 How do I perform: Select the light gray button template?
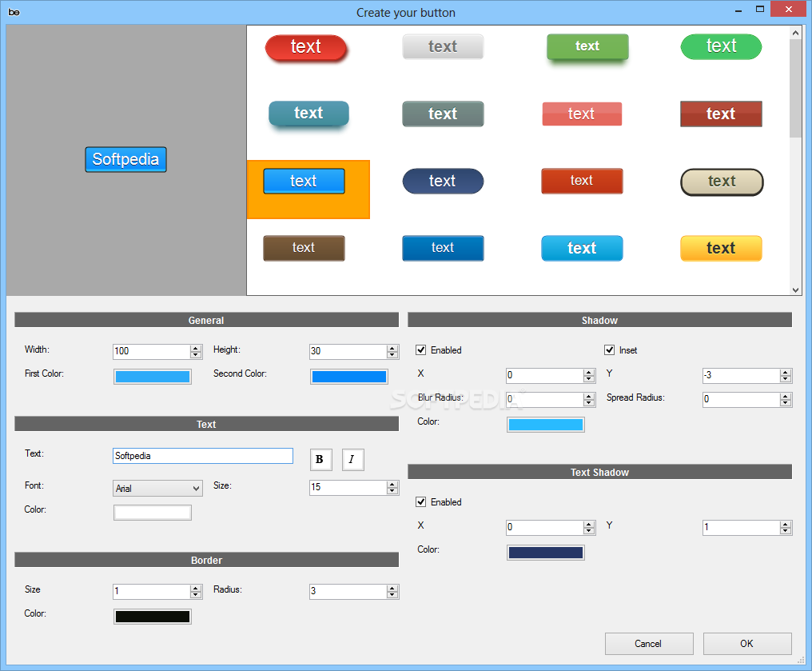click(x=443, y=46)
